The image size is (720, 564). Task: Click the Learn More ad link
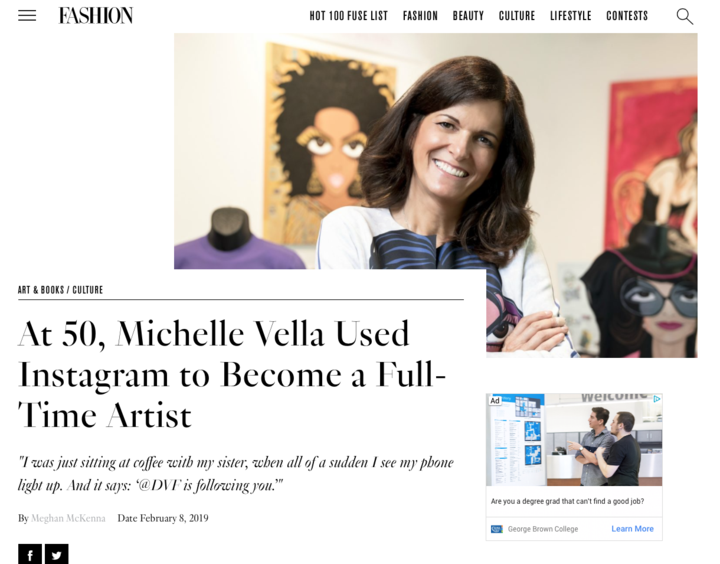[632, 529]
